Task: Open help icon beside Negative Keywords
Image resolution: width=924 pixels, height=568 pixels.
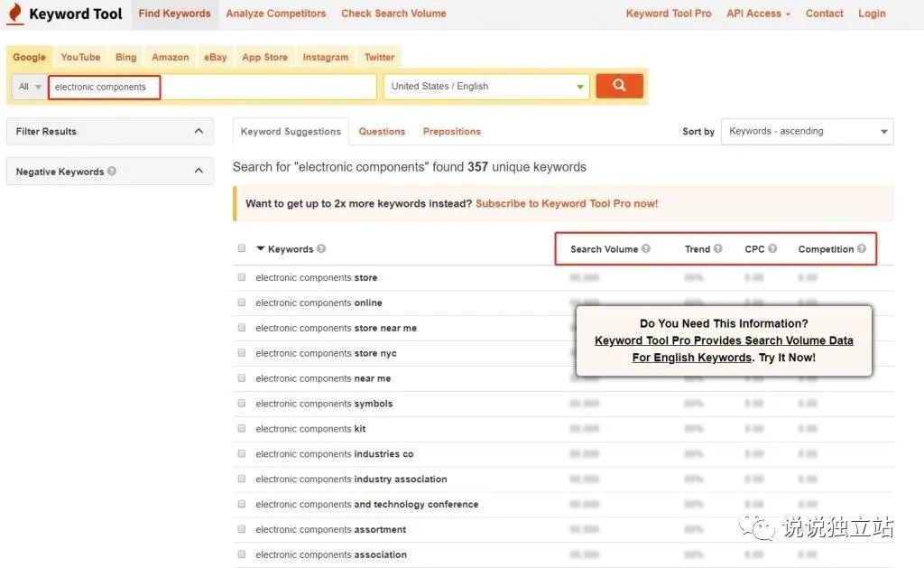Action: 112,171
